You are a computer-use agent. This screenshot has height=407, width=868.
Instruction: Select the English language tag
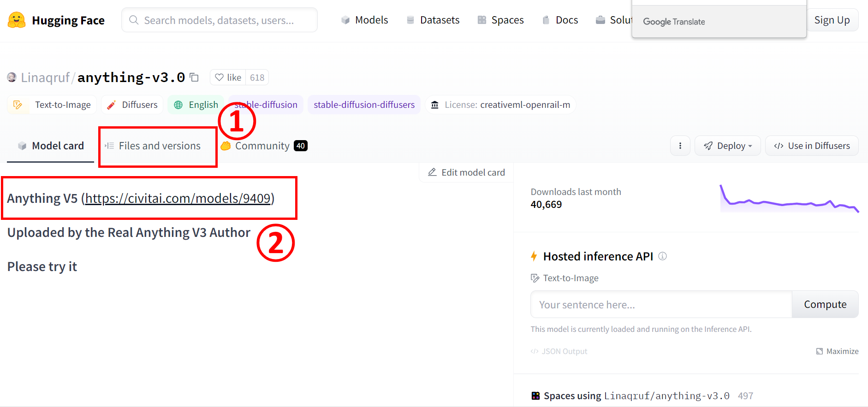pos(196,105)
